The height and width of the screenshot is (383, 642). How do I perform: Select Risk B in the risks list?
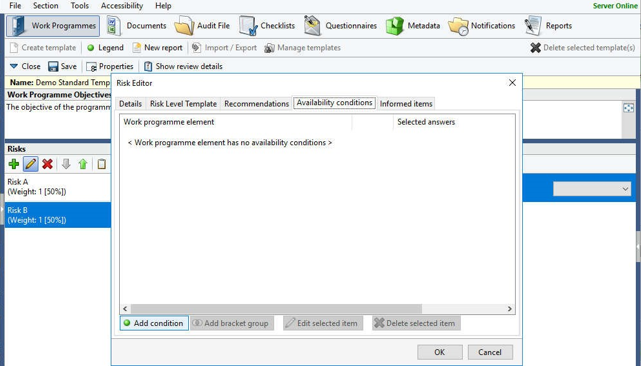pos(58,215)
